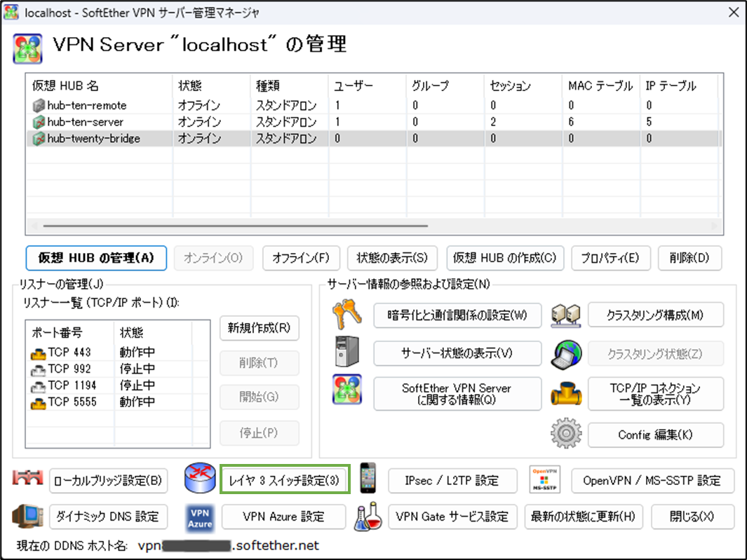Open Config editing via the gear icon

[x=565, y=434]
